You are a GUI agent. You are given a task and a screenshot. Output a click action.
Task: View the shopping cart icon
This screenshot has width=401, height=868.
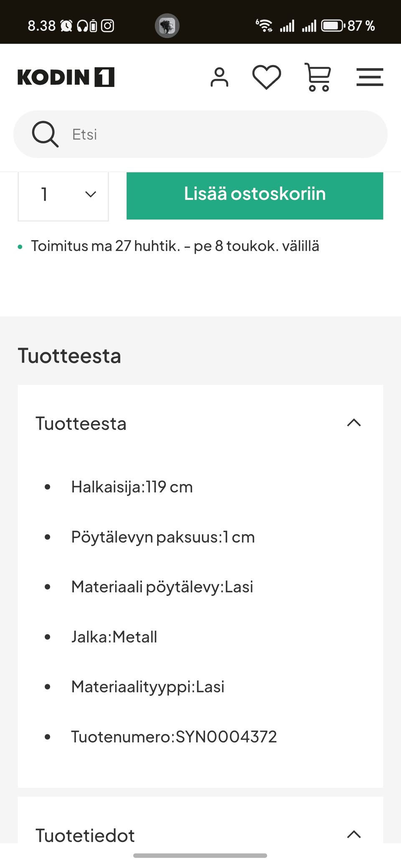click(x=318, y=77)
